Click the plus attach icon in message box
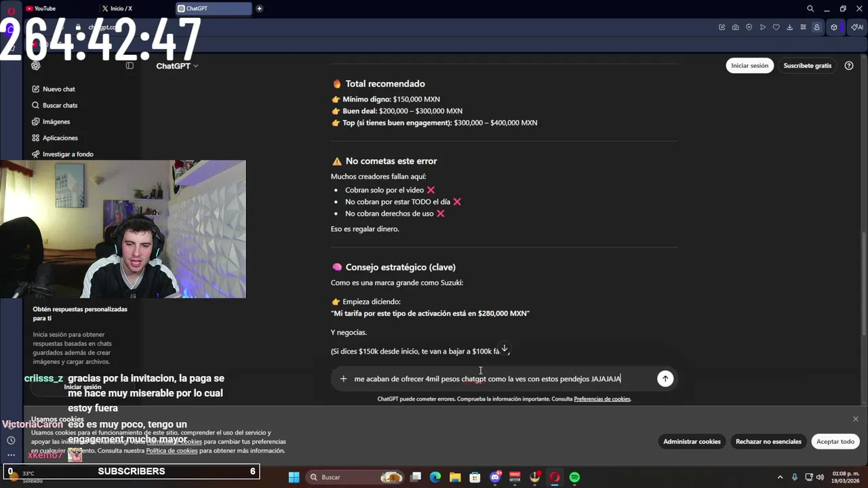Viewport: 868px width, 488px height. point(343,379)
